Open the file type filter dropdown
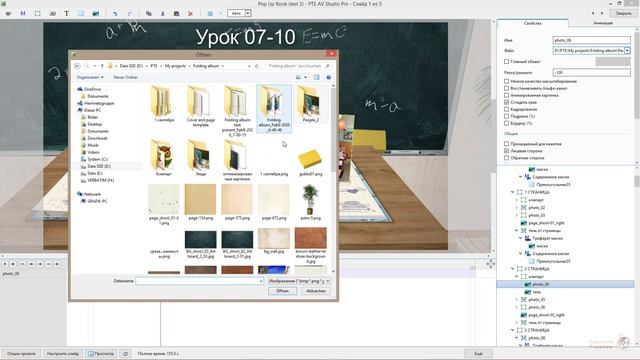 [299, 281]
